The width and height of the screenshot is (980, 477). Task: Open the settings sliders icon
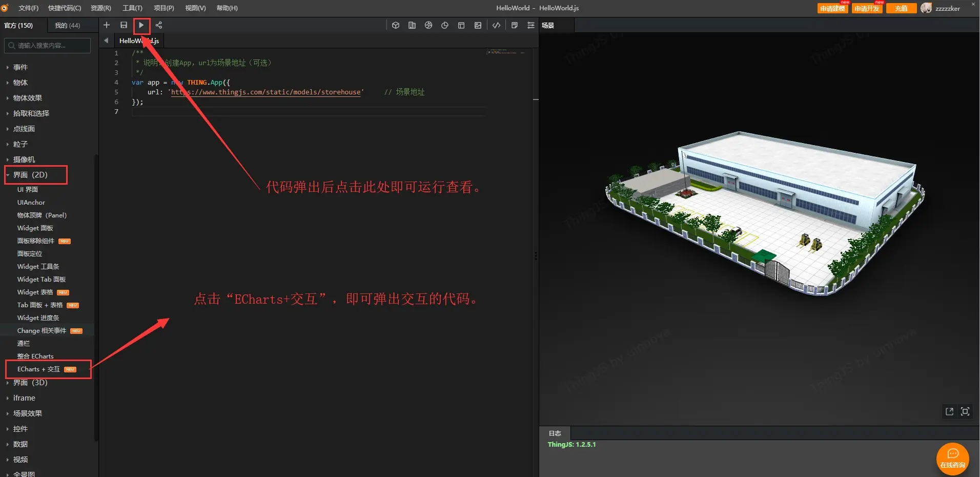531,25
